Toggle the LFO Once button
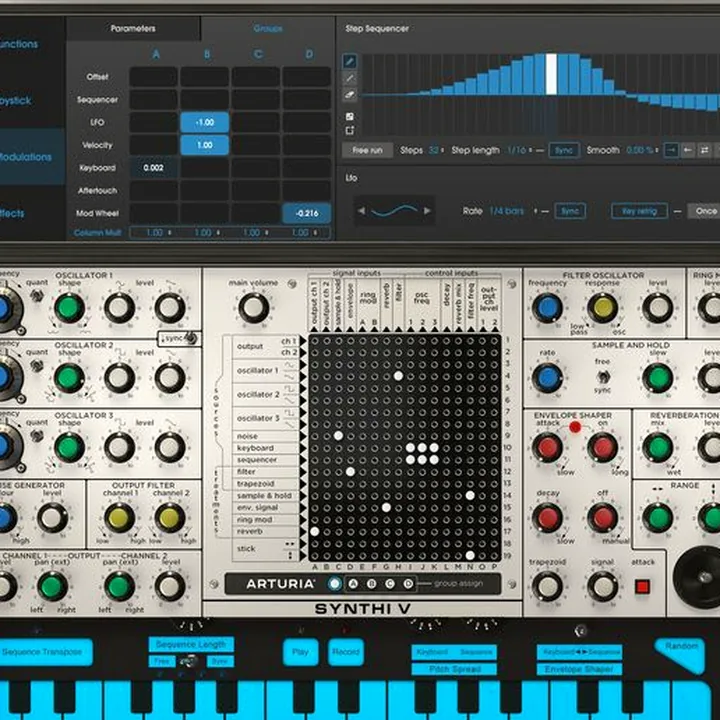720x720 pixels. pos(704,211)
